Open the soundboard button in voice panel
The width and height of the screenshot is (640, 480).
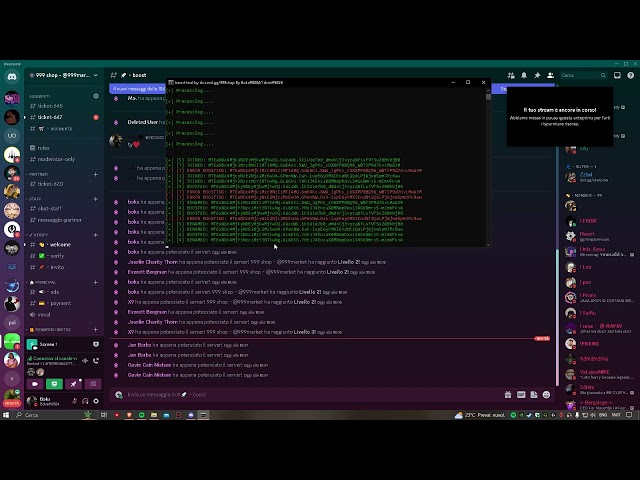[93, 384]
